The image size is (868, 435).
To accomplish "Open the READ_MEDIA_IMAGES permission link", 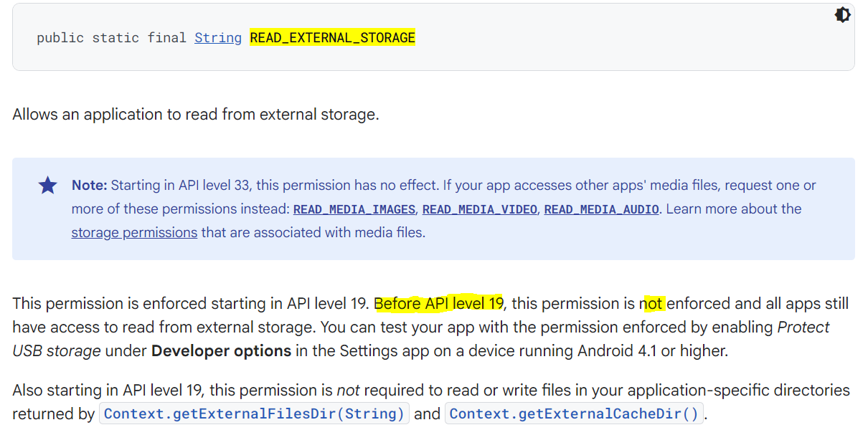I will tap(354, 209).
